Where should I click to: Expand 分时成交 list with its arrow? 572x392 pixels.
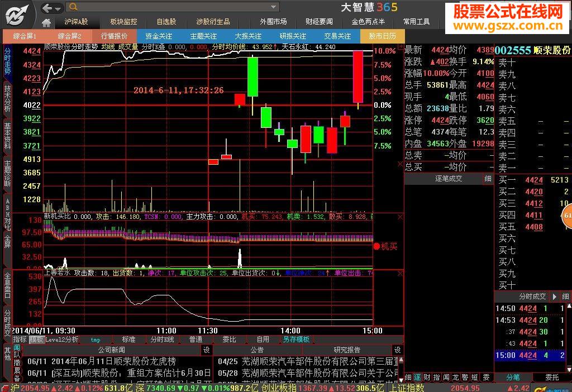tap(554, 297)
